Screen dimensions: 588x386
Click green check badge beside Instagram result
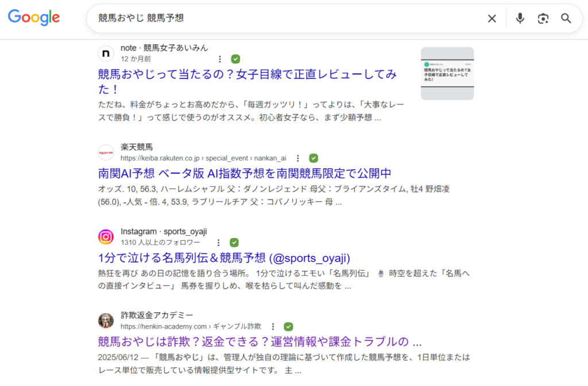[x=234, y=243]
